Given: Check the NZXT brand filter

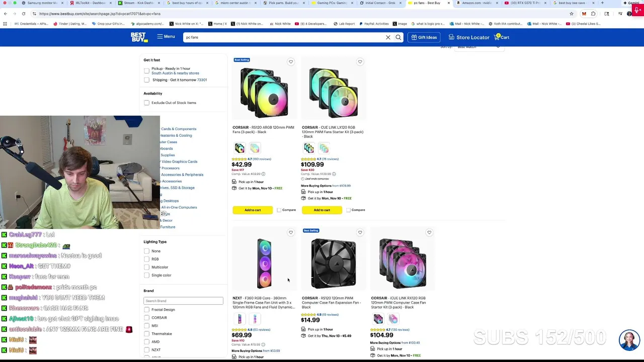Looking at the screenshot, I should pos(146,350).
